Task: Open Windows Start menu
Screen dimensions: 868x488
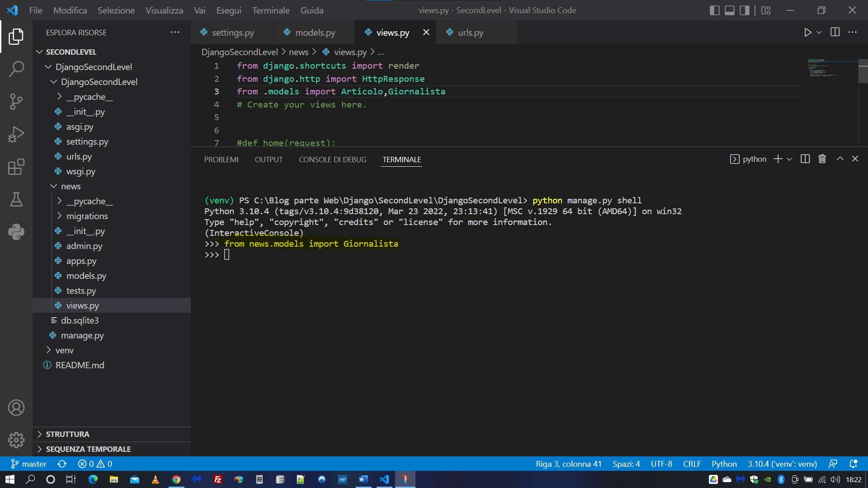Action: [9, 479]
